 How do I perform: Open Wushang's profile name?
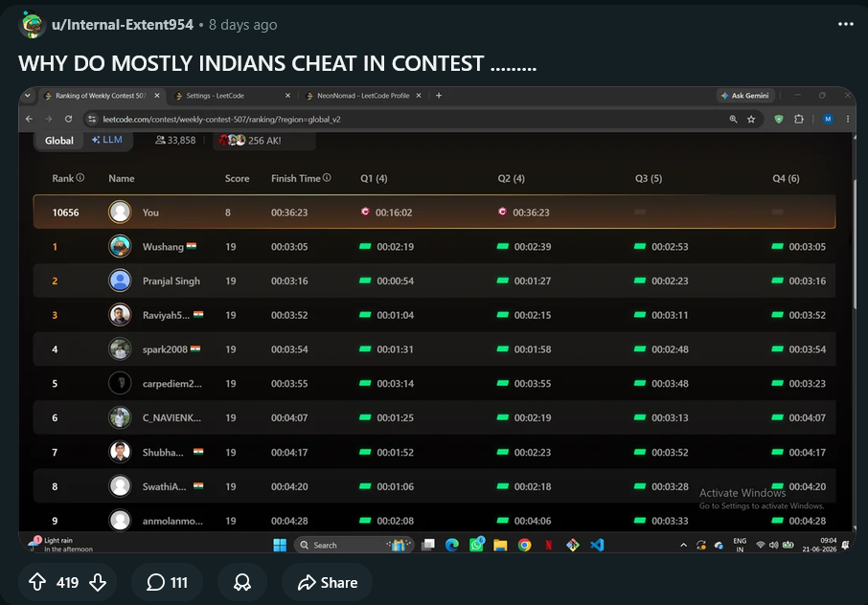coord(163,247)
